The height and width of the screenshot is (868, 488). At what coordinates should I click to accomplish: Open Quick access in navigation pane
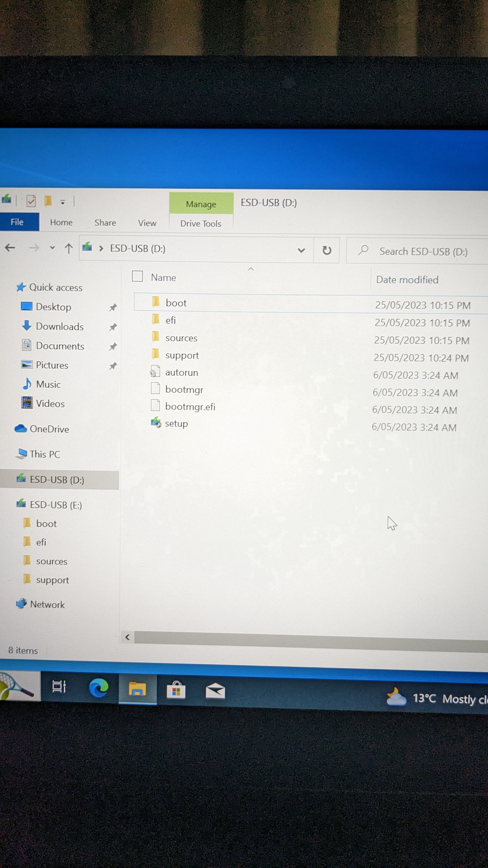click(56, 287)
